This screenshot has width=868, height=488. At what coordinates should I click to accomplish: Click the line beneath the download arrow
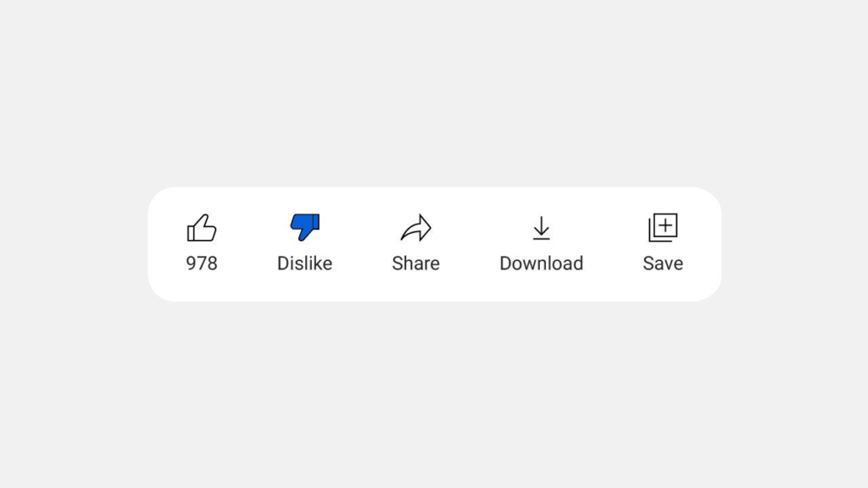click(x=542, y=238)
